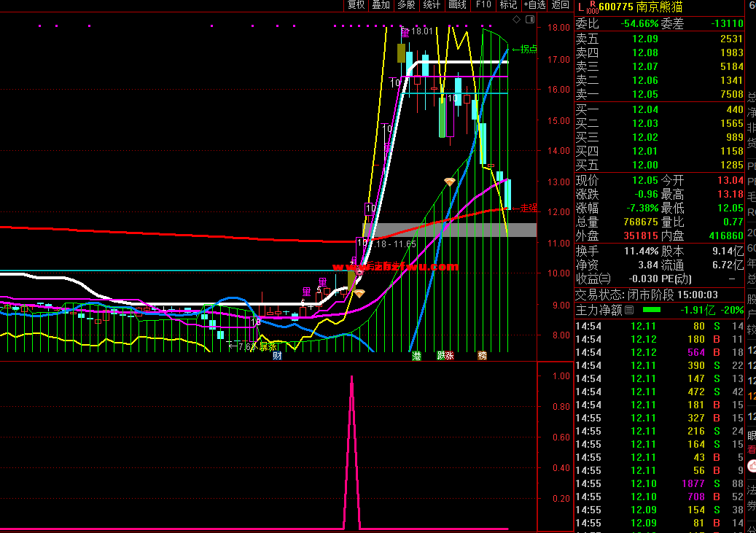
Task: Open the 复权 menu in the toolbar
Action: pyautogui.click(x=356, y=5)
